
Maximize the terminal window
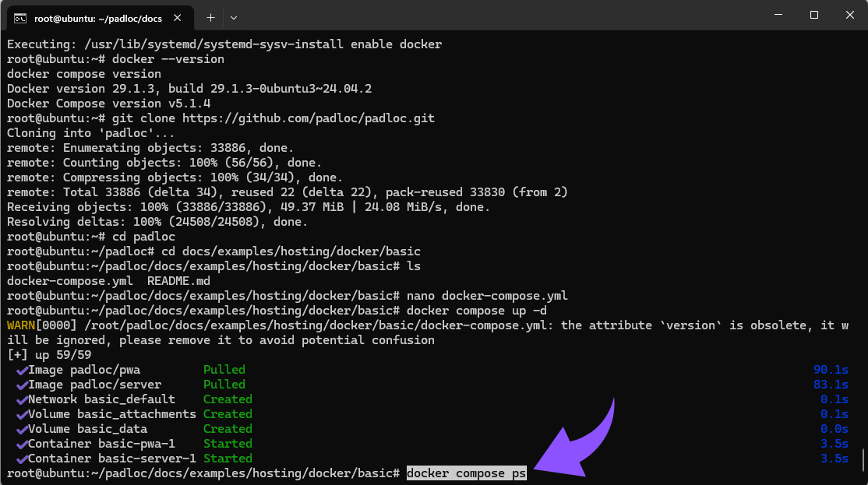[x=813, y=15]
